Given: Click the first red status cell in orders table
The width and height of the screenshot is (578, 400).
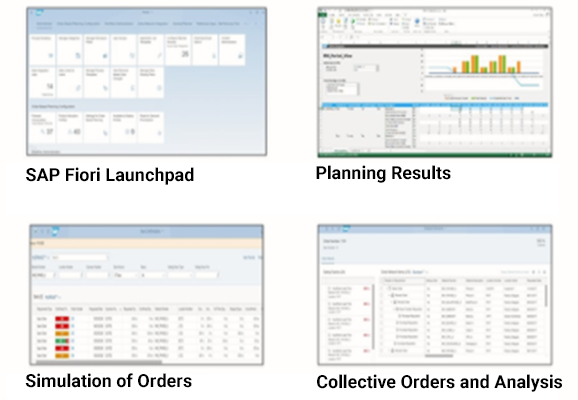Looking at the screenshot, I should tap(62, 319).
